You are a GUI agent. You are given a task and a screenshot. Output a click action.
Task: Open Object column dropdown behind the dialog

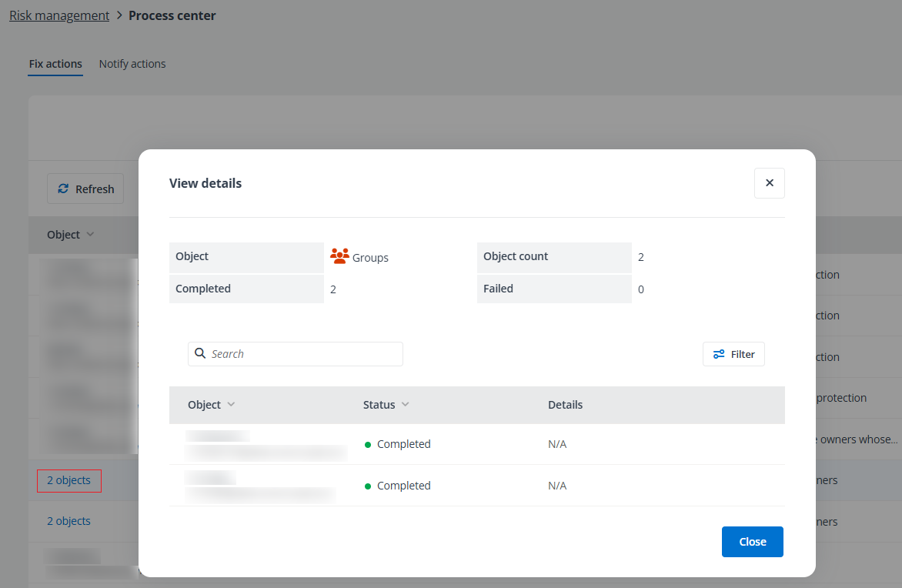[90, 235]
